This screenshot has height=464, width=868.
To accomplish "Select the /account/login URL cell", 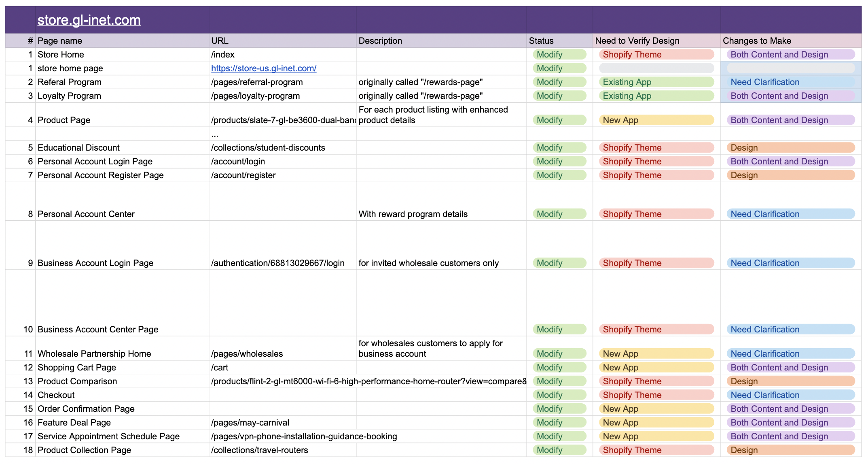I will click(x=282, y=162).
